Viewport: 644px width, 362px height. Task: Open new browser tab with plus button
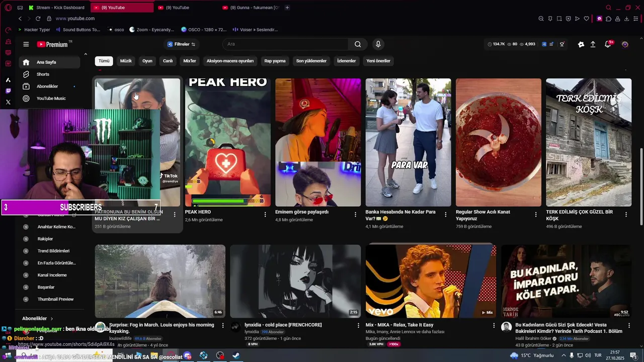tap(287, 8)
